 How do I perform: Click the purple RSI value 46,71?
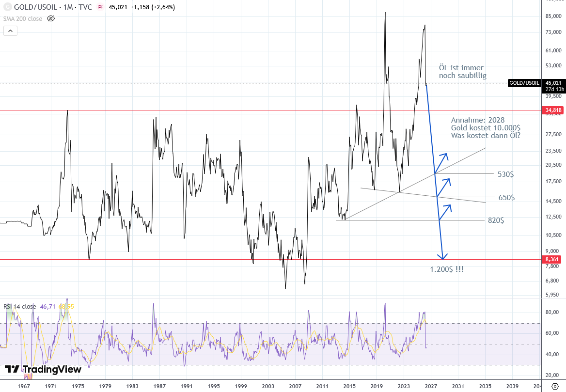click(47, 306)
